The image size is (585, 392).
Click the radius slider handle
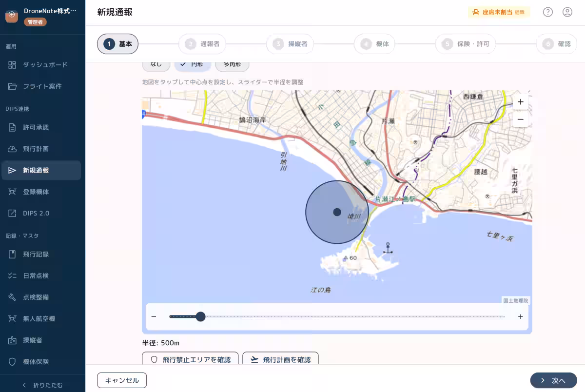pyautogui.click(x=200, y=316)
